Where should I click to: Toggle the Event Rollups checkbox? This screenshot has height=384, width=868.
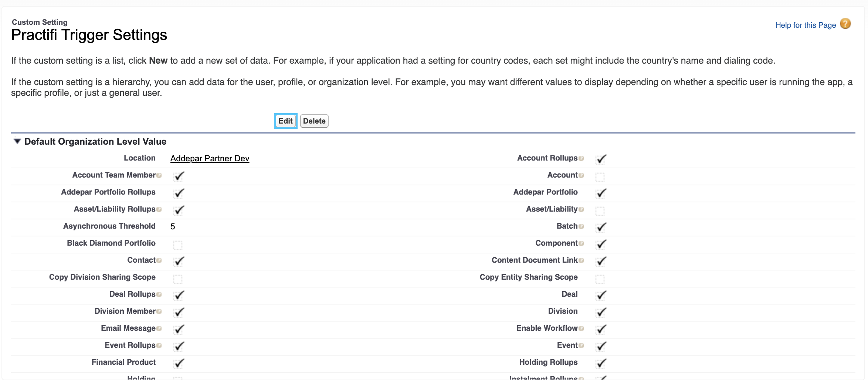(179, 346)
